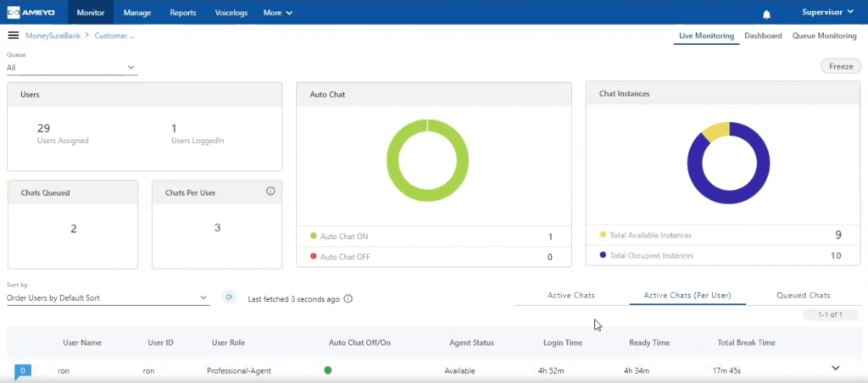Click the Customer breadcrumb link
This screenshot has height=383, width=868.
(x=114, y=36)
